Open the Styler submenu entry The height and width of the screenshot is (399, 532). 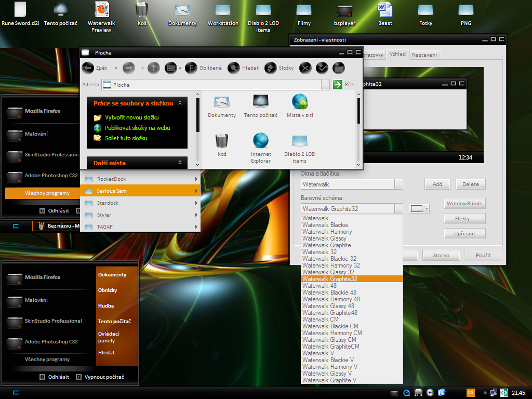coord(140,215)
